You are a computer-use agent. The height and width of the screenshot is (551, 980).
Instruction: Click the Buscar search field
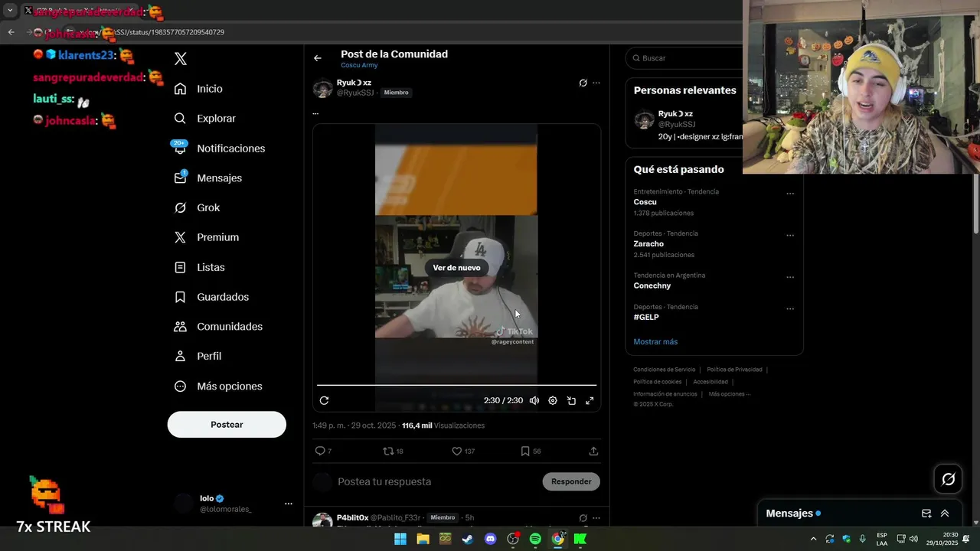coord(685,58)
